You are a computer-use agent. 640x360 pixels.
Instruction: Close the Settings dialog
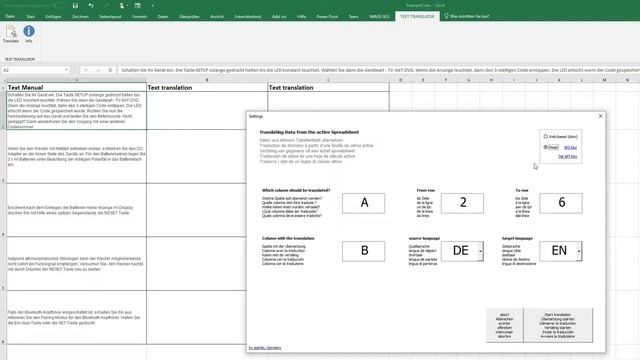tap(600, 116)
